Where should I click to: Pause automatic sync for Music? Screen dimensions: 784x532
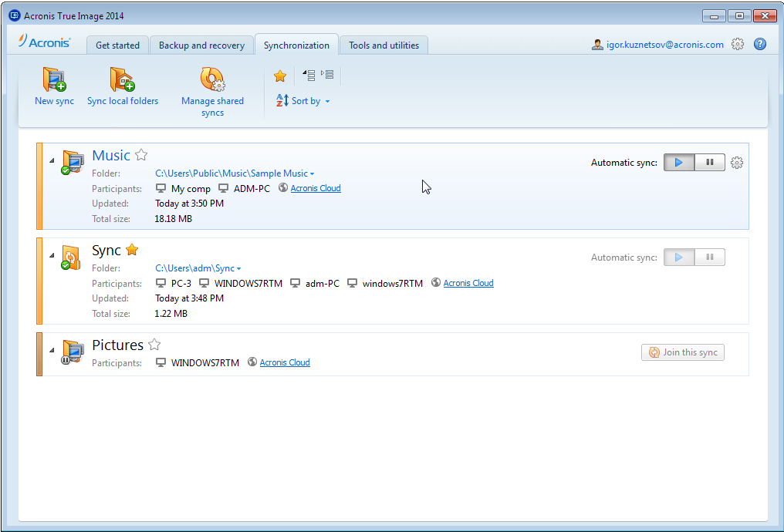click(709, 163)
